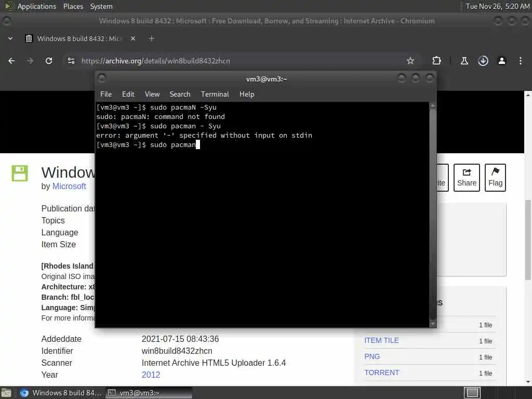Open terminal Search menu
This screenshot has width=532, height=399.
click(180, 95)
